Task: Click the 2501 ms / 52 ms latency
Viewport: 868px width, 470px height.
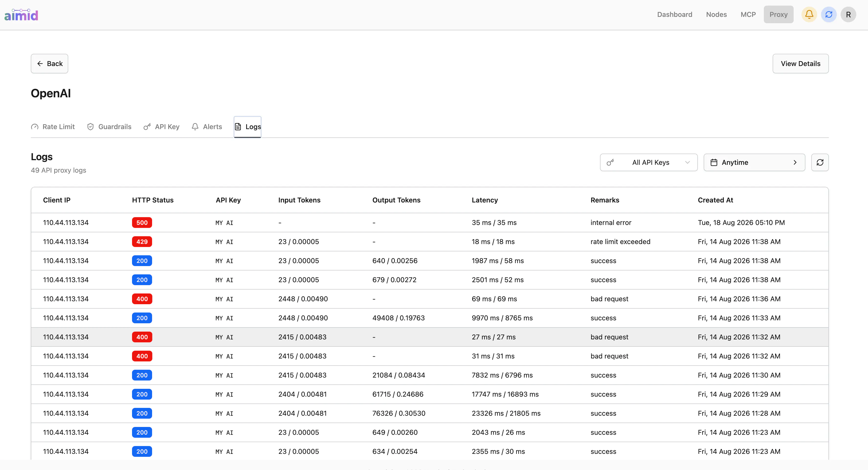Action: pos(498,280)
